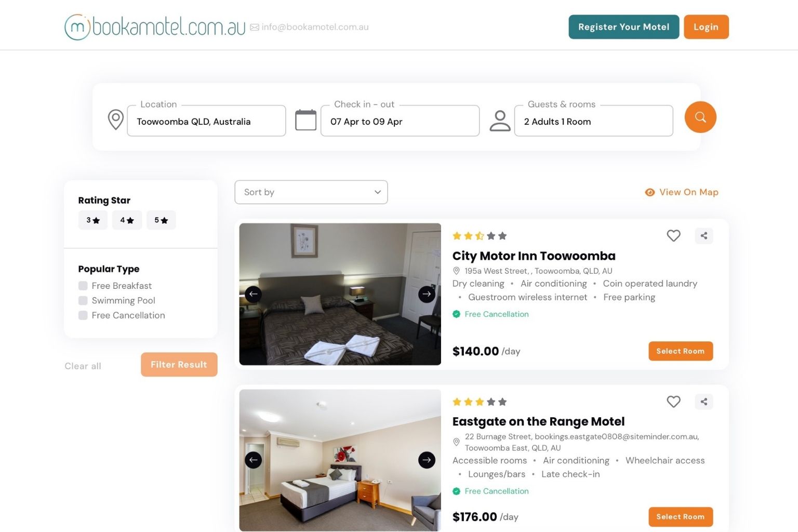798x532 pixels.
Task: Filter by 4 star rating
Action: 127,220
